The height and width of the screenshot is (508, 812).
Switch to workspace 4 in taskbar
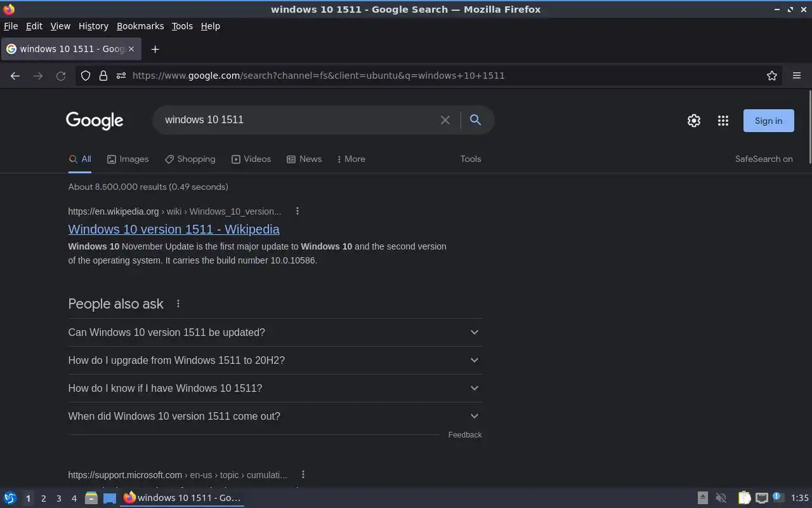click(74, 498)
